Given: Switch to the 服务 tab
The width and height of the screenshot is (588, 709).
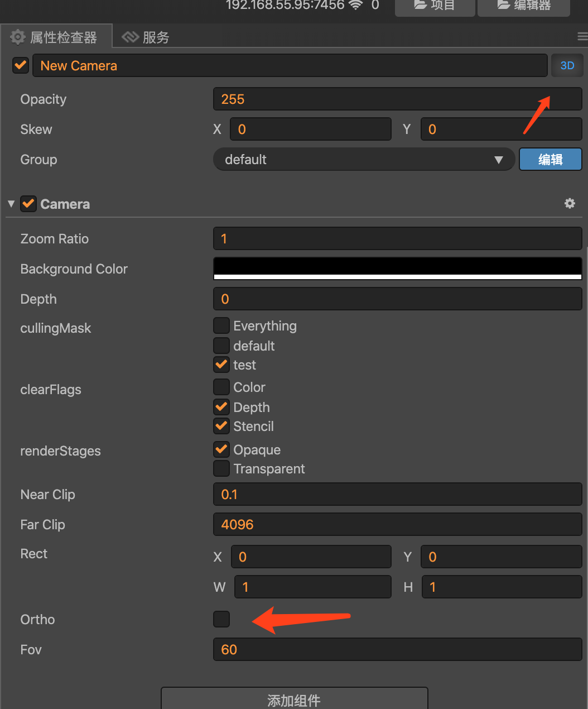Looking at the screenshot, I should click(146, 37).
